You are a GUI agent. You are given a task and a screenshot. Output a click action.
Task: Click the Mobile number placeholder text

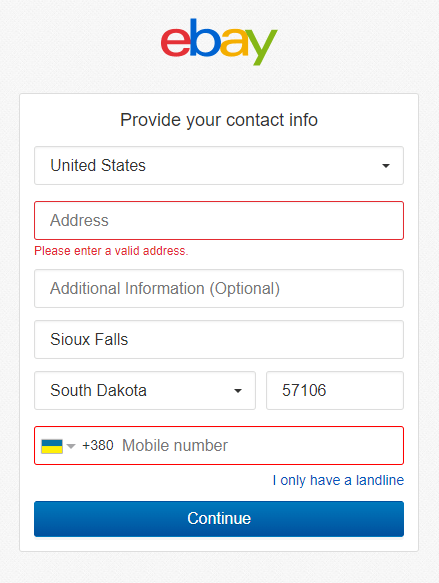point(175,445)
